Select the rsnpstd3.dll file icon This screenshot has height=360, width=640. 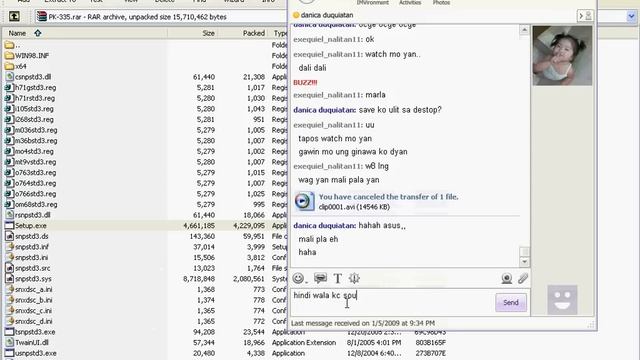point(9,215)
